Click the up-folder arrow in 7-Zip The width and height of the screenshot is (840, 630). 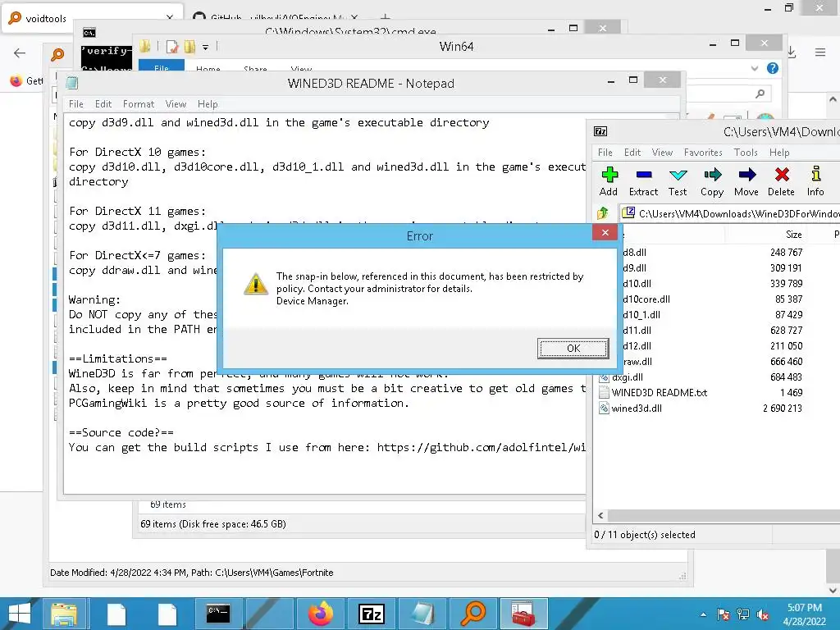603,213
